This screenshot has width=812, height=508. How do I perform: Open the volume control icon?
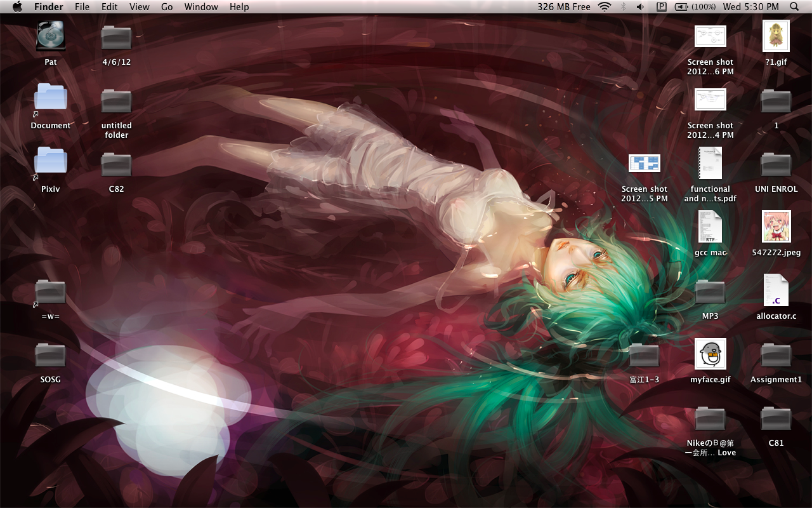(640, 7)
